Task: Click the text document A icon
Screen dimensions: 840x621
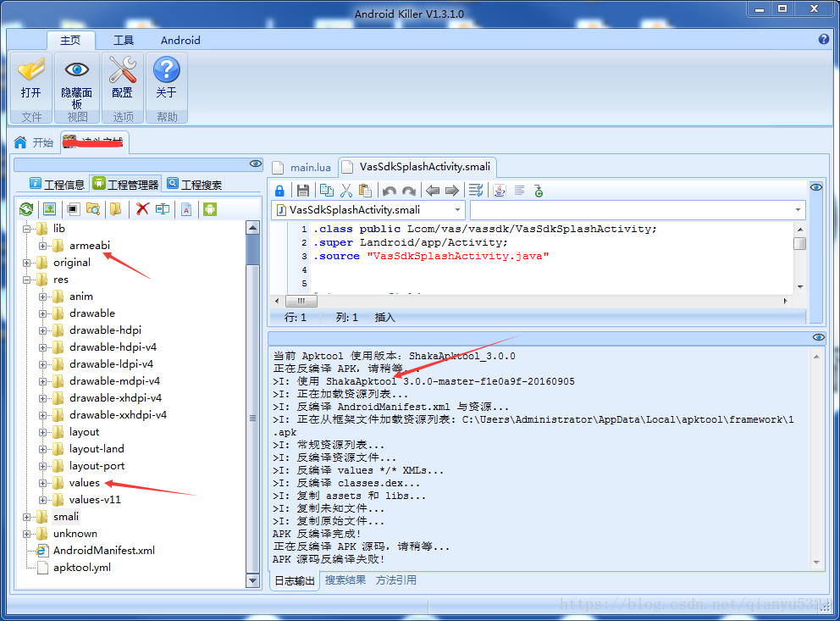Action: pyautogui.click(x=186, y=209)
